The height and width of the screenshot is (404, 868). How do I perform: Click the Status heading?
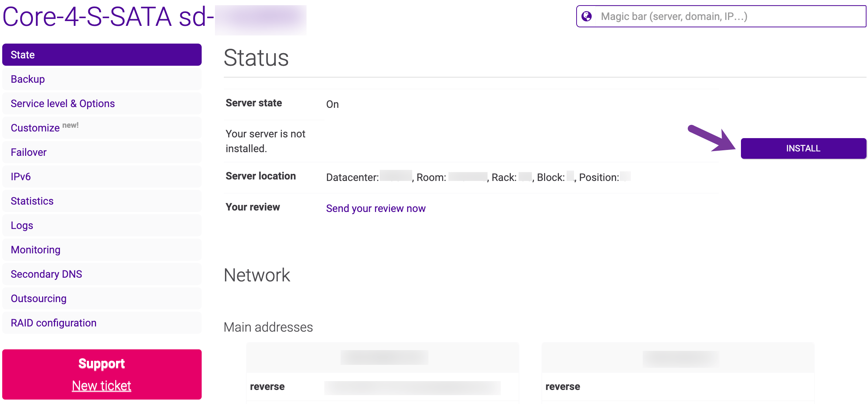click(x=256, y=58)
